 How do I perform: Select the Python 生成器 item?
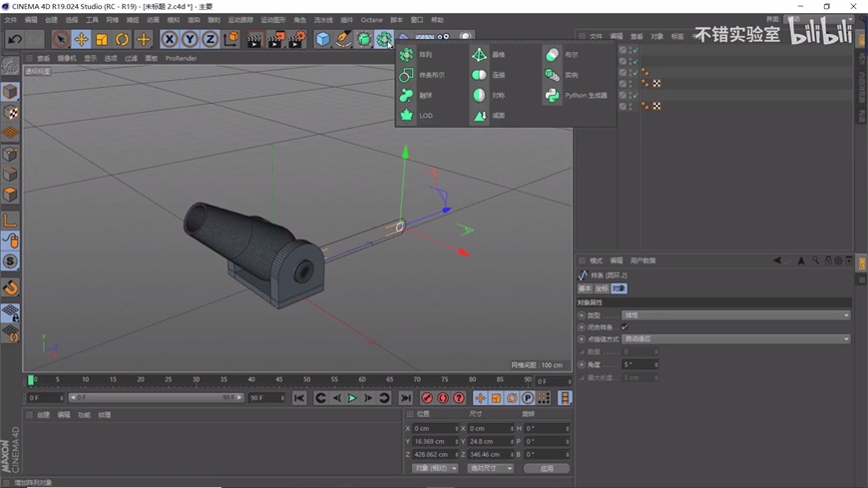(x=552, y=96)
